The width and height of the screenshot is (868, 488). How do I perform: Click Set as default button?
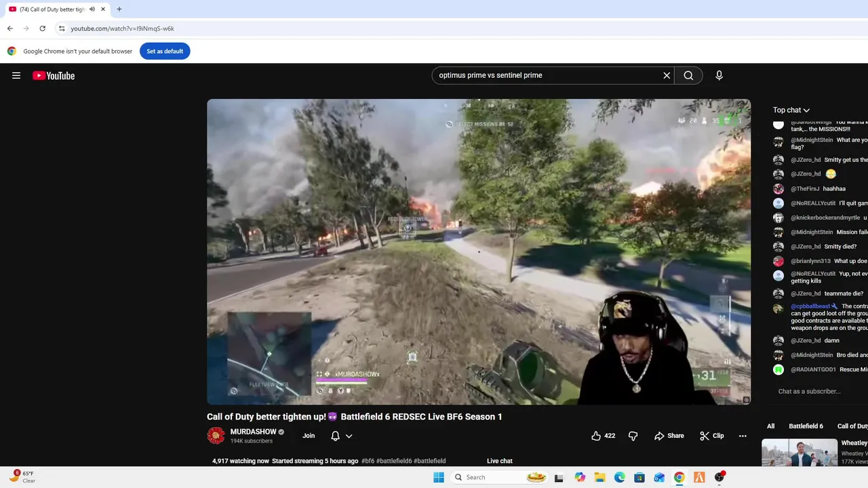[165, 51]
